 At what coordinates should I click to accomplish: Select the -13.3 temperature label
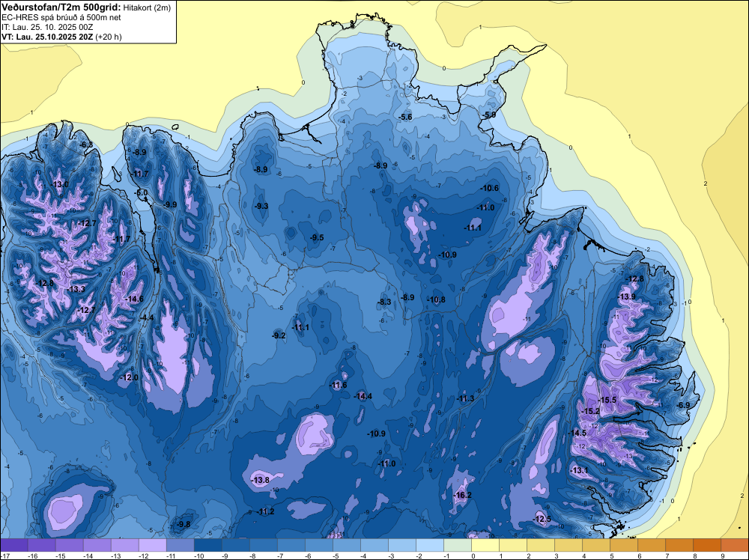pos(76,289)
